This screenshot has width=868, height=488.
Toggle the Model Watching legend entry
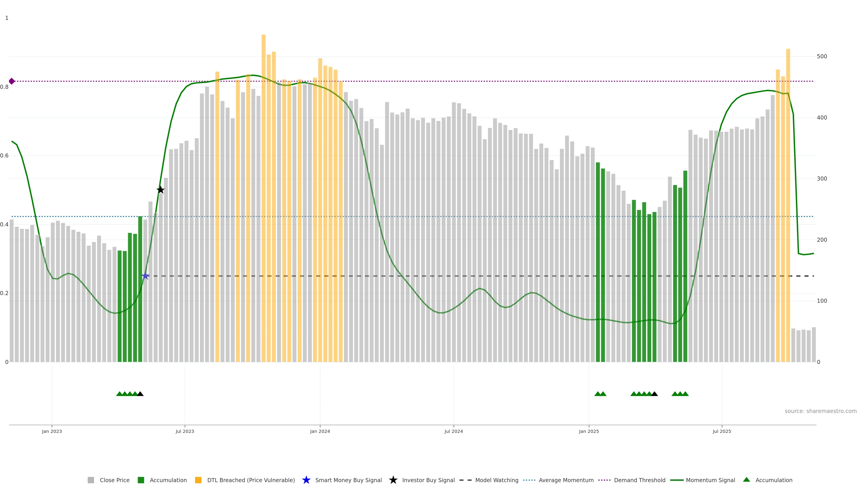[496, 480]
